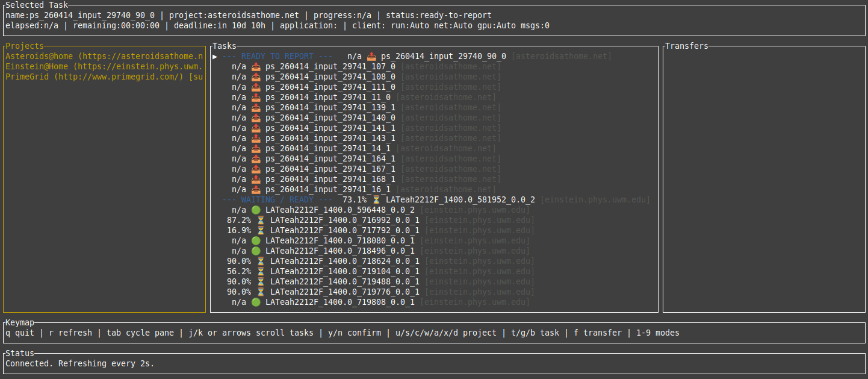The height and width of the screenshot is (379, 868).
Task: Click the hourglass icon for LATeah2212F_1400.0_716992_0.0_1
Action: click(261, 220)
